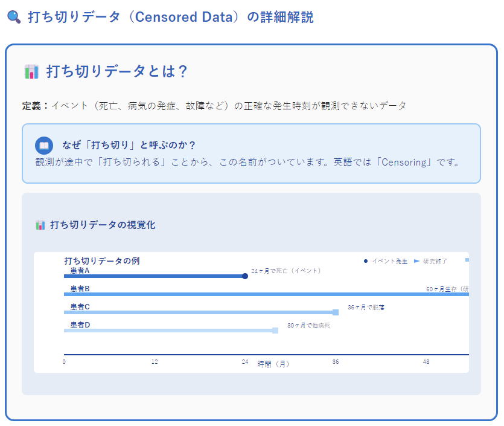Click the book icon next to なぜ「打ち切り」と呼ぶのか？
The width and height of the screenshot is (504, 426).
[x=44, y=146]
